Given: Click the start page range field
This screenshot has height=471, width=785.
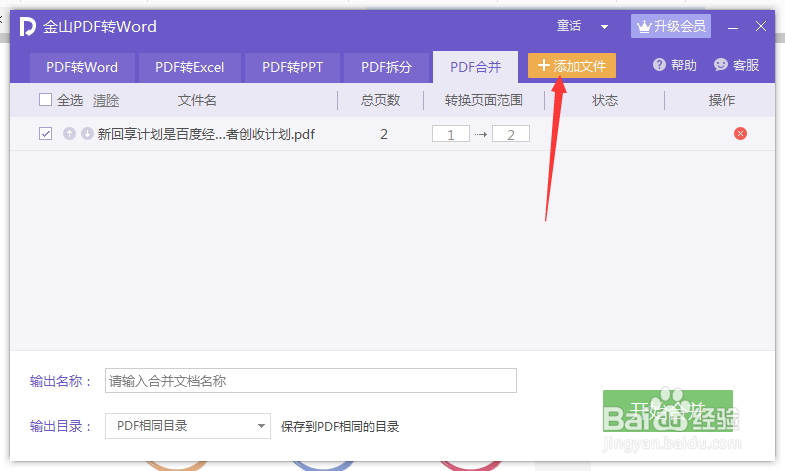Looking at the screenshot, I should point(451,134).
